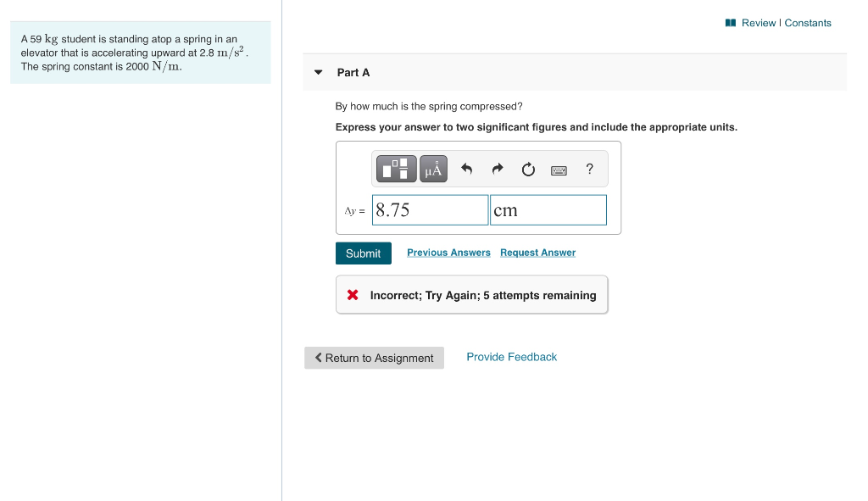Screen dimensions: 868x501
Task: Open the value with units template
Action: pyautogui.click(x=397, y=169)
